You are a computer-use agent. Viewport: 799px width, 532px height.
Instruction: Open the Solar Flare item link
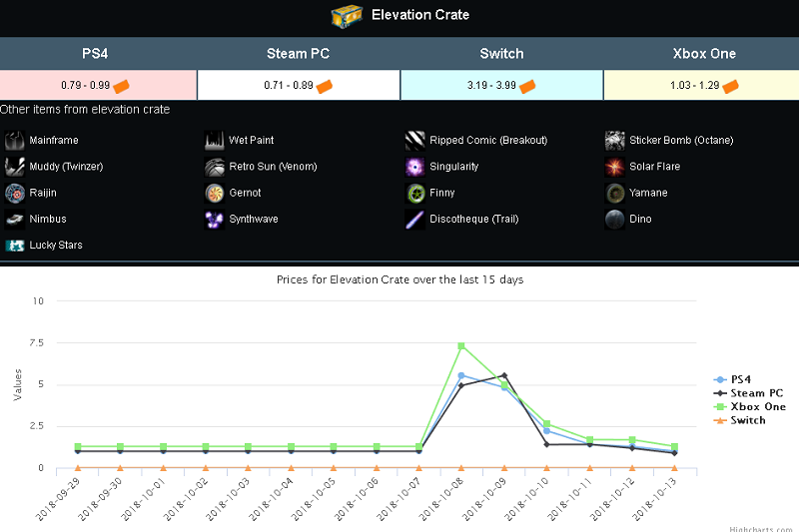pos(654,167)
